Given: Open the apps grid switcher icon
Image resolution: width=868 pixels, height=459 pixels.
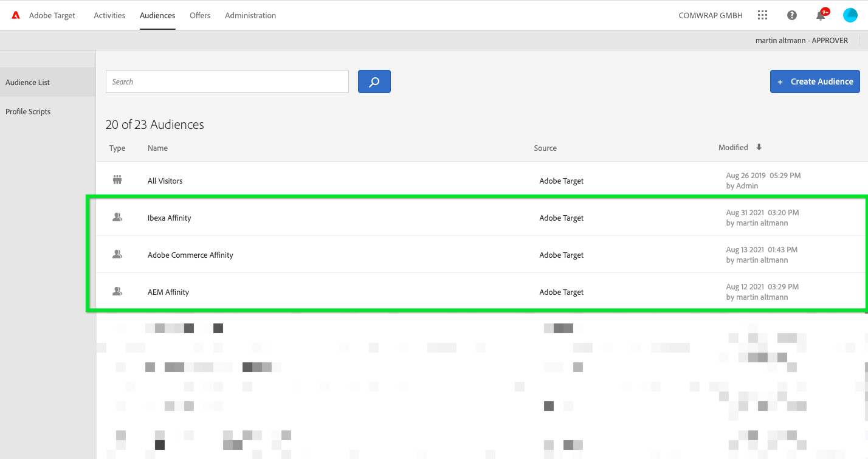Looking at the screenshot, I should pyautogui.click(x=762, y=15).
